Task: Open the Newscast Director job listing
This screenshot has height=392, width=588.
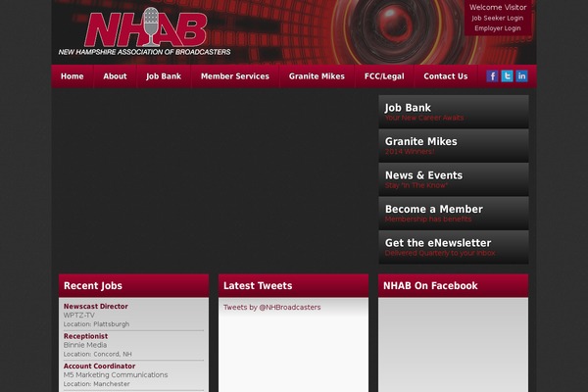Action: click(x=96, y=306)
